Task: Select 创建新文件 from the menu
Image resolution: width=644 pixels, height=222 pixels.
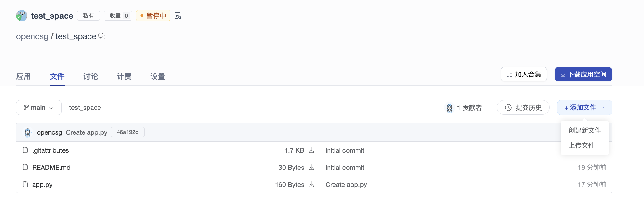Action: tap(584, 131)
